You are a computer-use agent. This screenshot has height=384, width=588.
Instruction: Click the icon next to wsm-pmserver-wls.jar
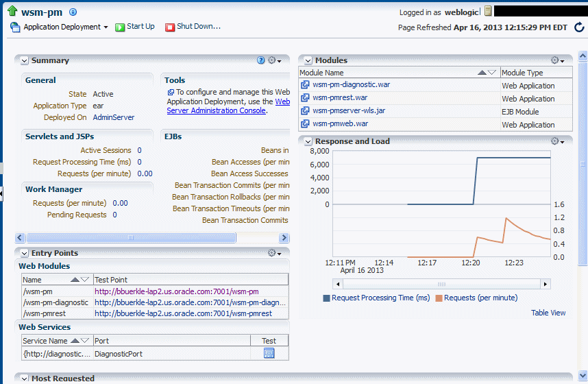tap(305, 110)
